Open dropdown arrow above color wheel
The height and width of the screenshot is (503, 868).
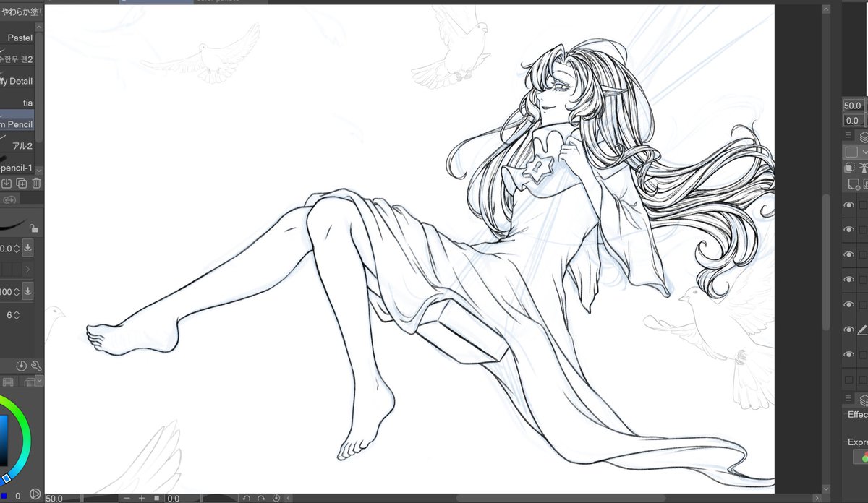[x=40, y=380]
